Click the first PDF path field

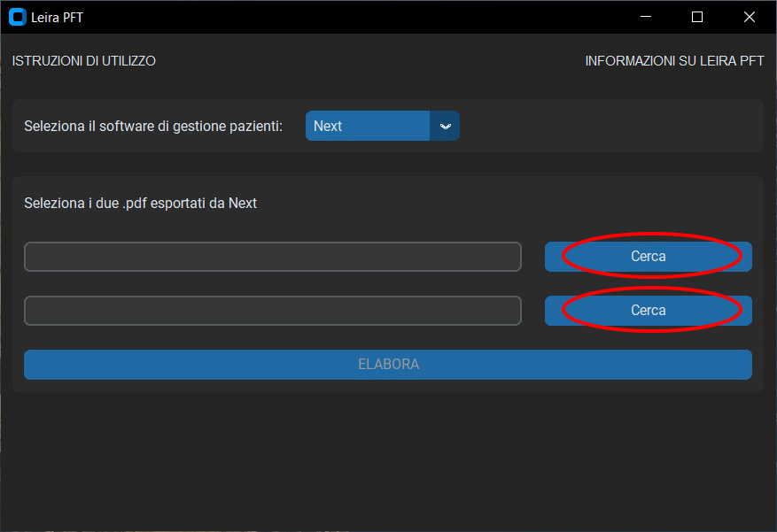273,257
